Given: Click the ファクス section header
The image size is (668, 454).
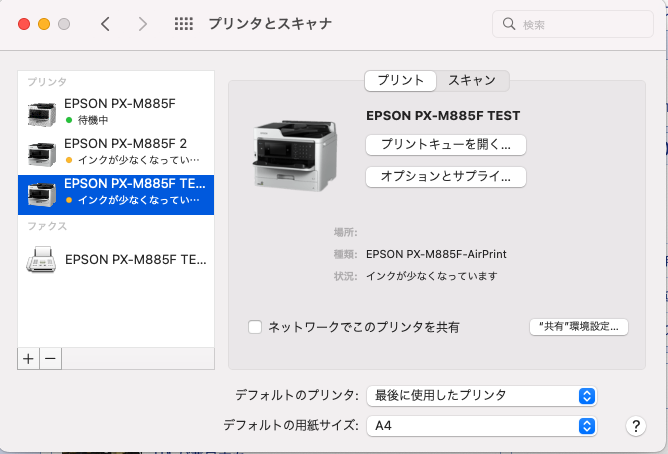Looking at the screenshot, I should tap(47, 226).
